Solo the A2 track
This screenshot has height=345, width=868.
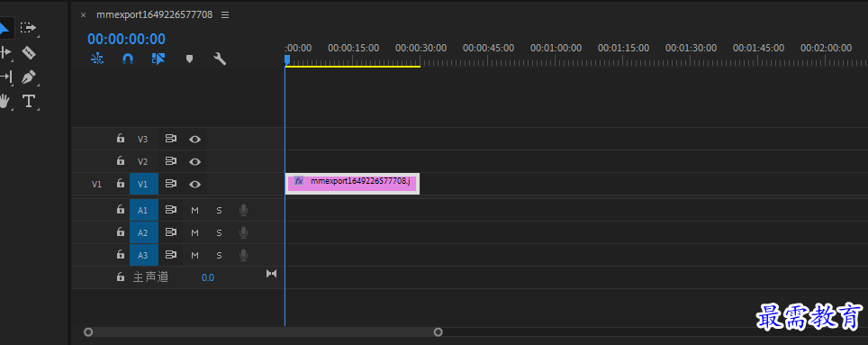(x=219, y=232)
